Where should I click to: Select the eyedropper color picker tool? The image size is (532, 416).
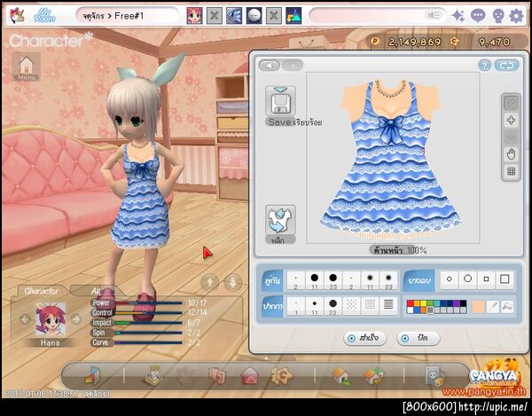pos(492,307)
